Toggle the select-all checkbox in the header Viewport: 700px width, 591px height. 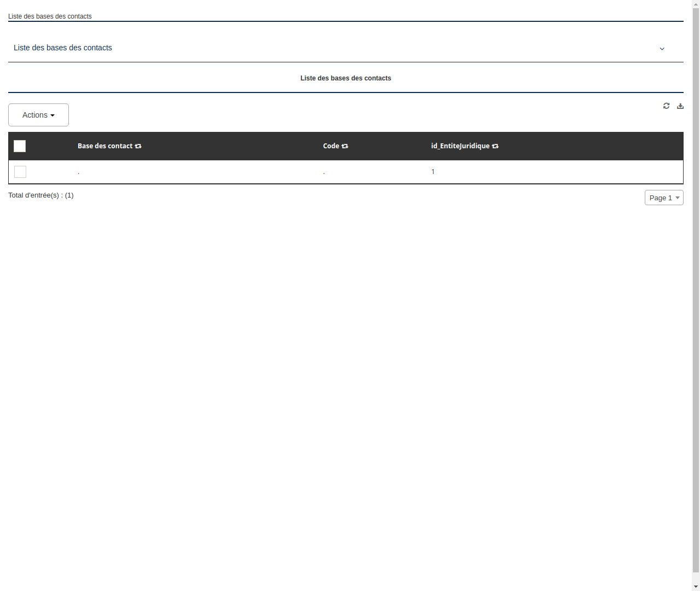[x=20, y=146]
